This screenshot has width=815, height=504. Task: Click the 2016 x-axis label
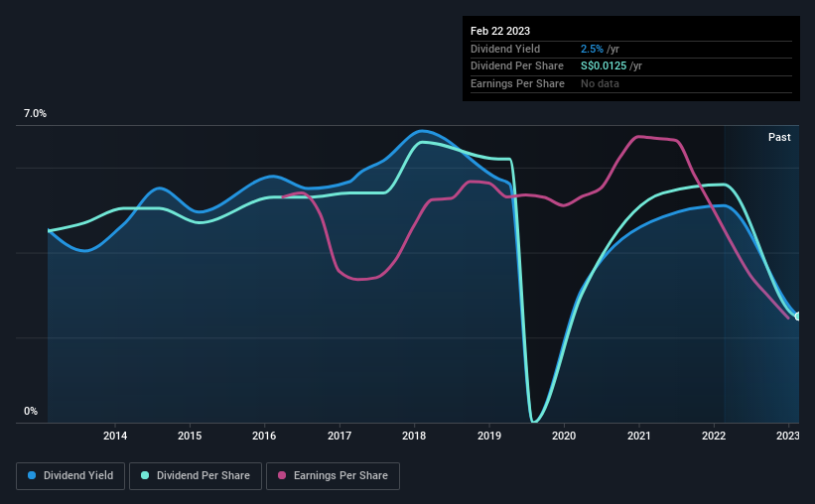coord(264,436)
